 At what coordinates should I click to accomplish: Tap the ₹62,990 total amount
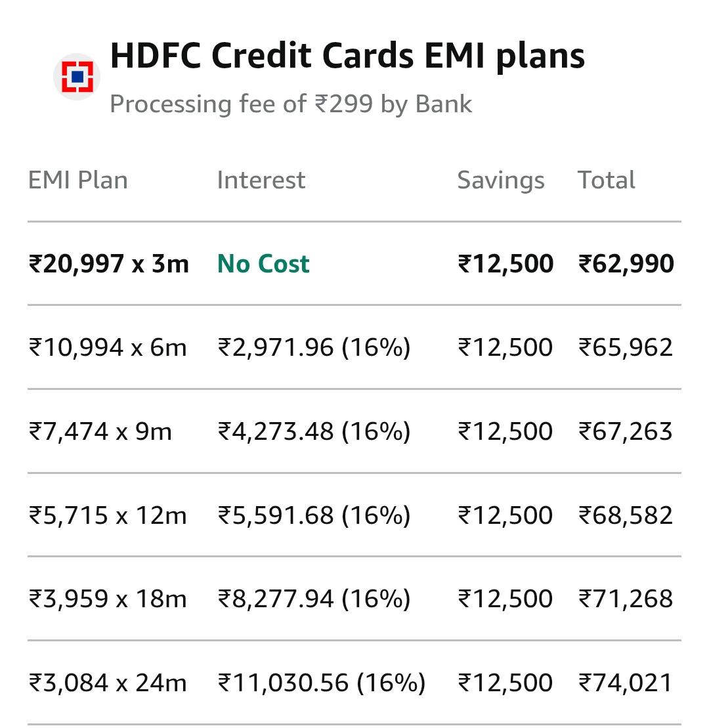626,264
